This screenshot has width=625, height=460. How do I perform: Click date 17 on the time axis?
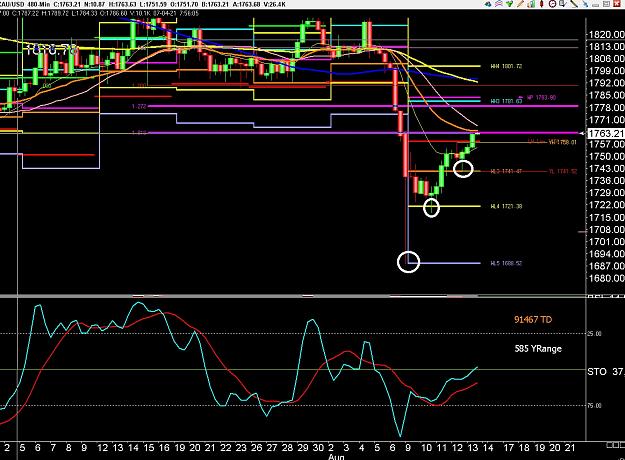click(509, 448)
